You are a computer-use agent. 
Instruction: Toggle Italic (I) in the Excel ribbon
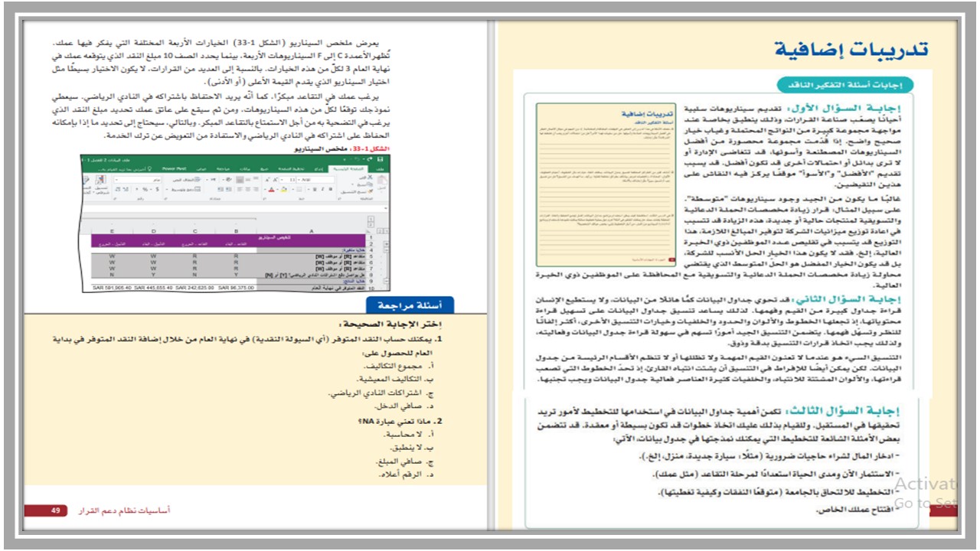[323, 190]
